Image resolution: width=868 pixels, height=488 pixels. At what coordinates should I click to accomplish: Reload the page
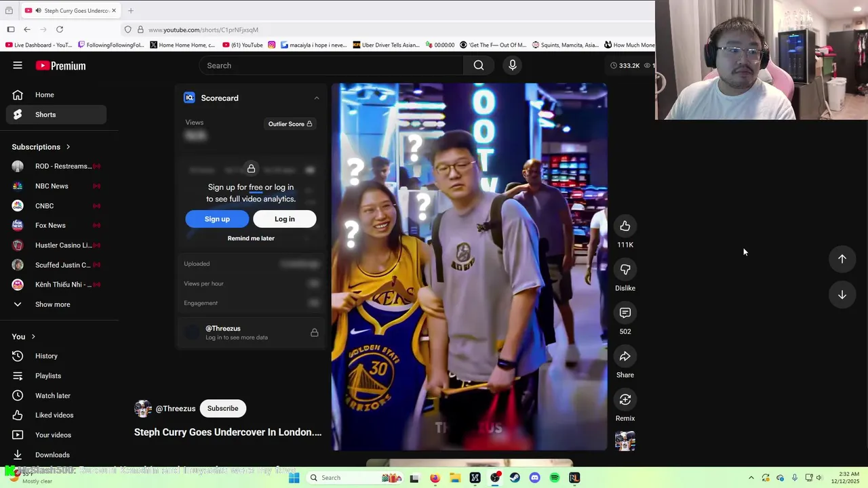point(60,30)
